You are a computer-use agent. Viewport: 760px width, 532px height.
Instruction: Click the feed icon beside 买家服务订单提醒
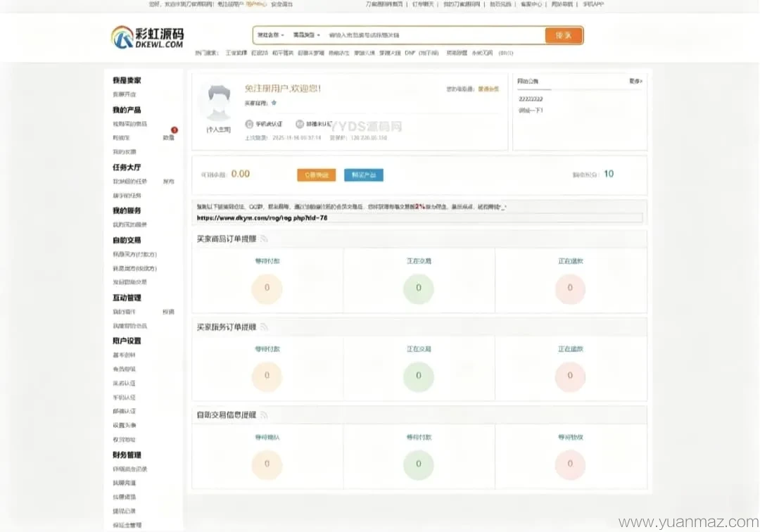click(264, 327)
